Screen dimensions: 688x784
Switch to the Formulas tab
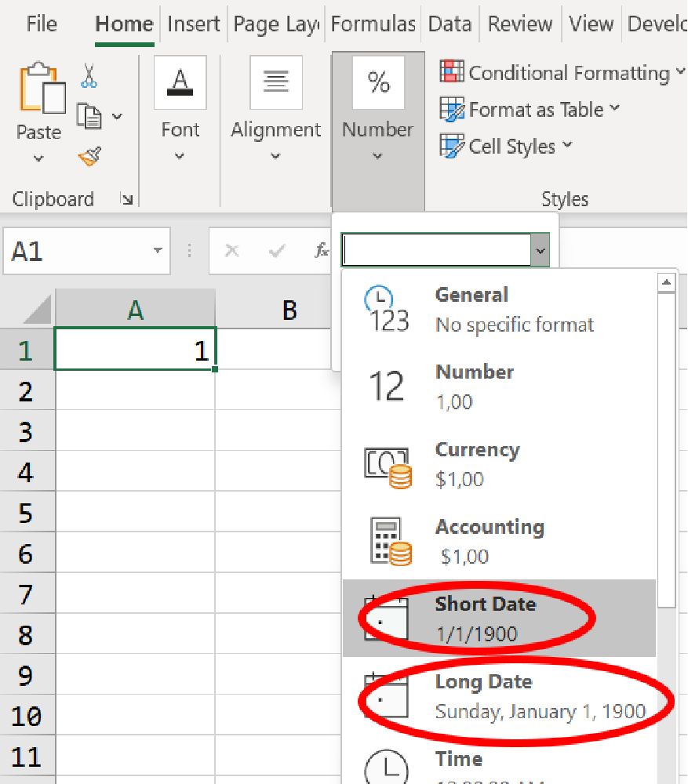pos(373,24)
